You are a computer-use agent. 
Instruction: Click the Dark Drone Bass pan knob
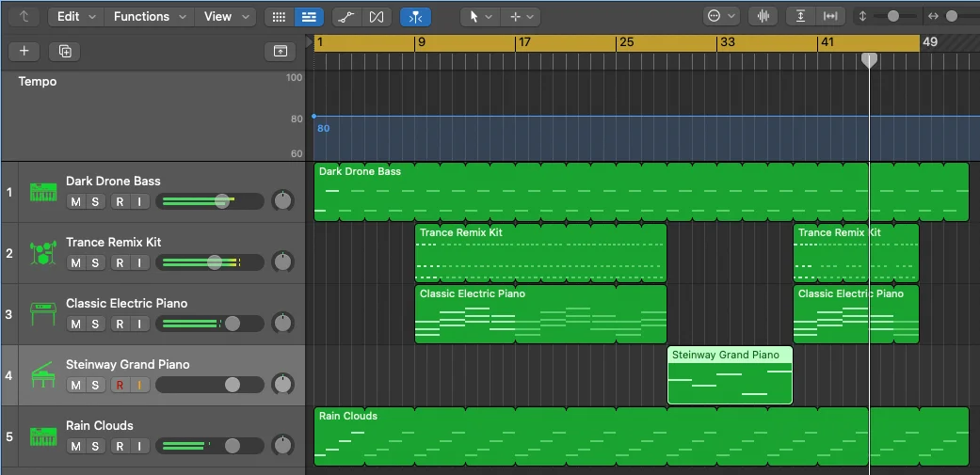pos(283,201)
